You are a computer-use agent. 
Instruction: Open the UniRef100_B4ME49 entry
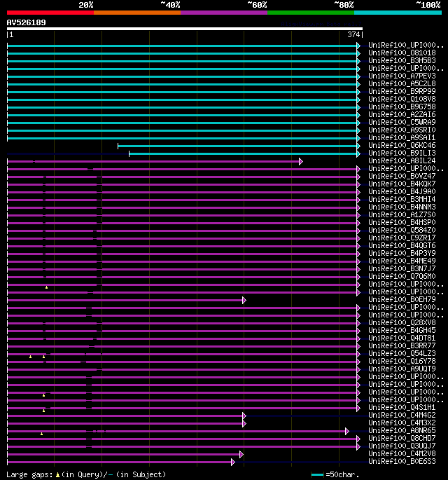[402, 261]
